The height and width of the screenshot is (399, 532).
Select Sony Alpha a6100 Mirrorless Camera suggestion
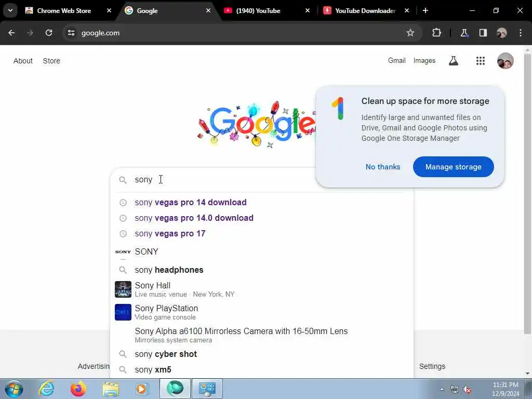262,335
